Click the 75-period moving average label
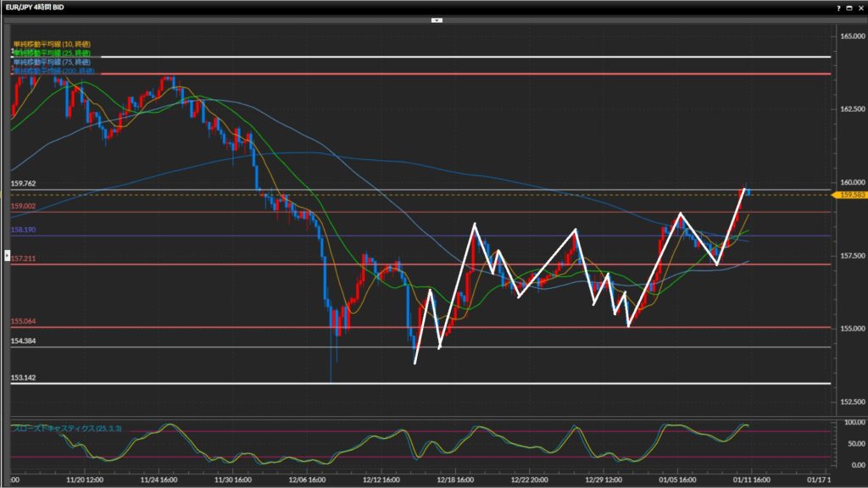868x488 pixels. pos(52,62)
